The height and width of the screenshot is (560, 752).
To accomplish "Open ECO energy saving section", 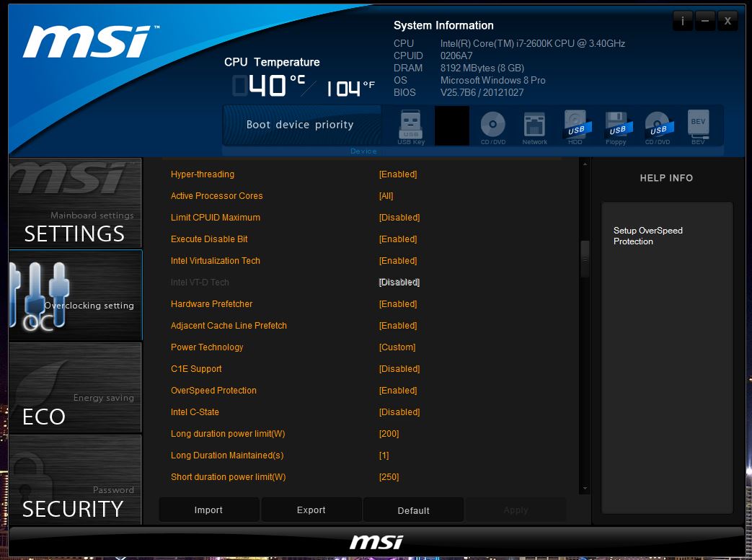I will click(75, 388).
